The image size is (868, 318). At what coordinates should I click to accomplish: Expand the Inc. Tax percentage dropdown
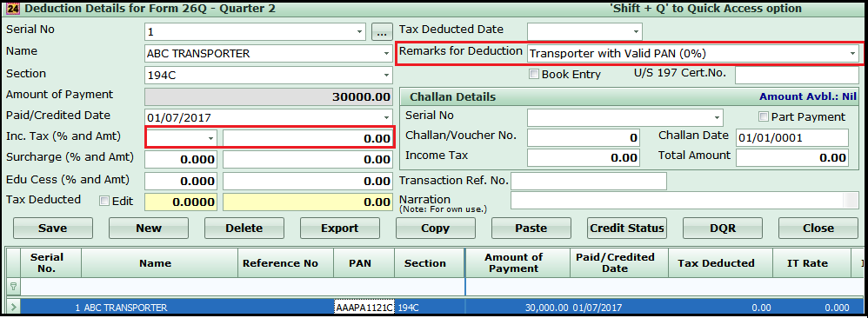point(210,138)
